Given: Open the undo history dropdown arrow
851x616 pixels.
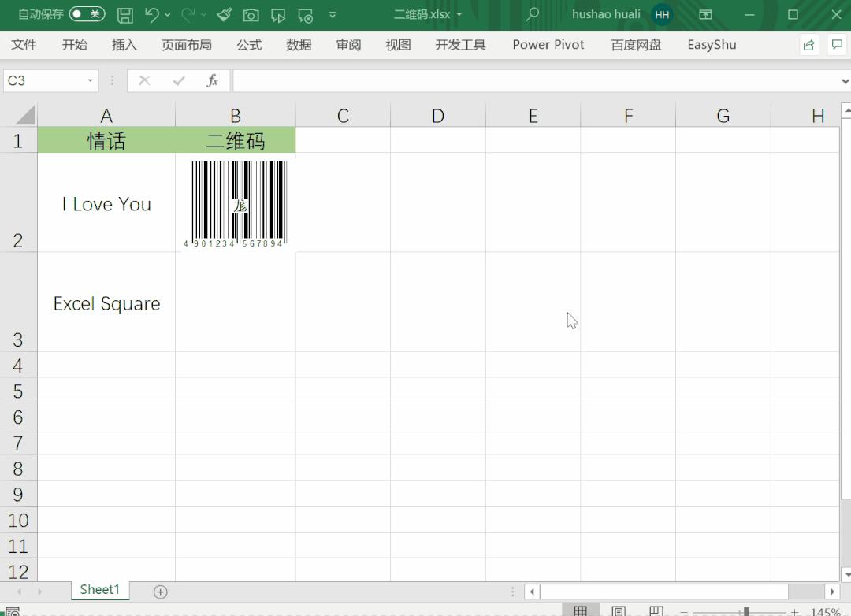Looking at the screenshot, I should [168, 15].
